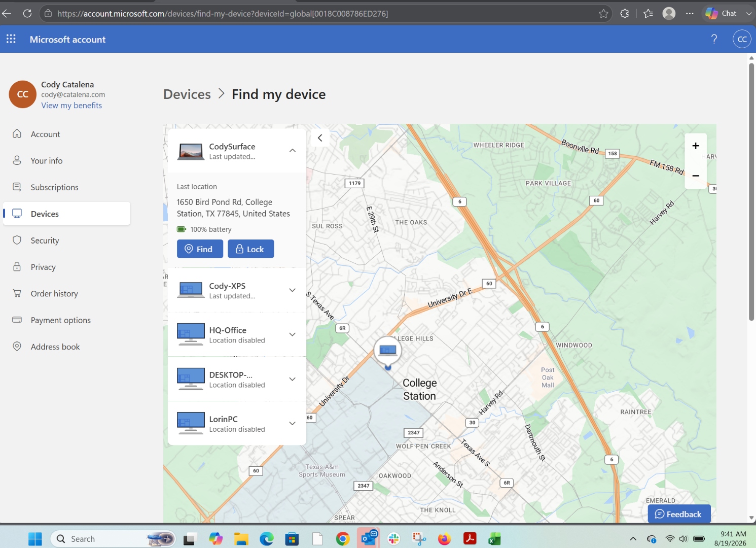Viewport: 756px width, 548px height.
Task: Click the browser address bar URL
Action: [223, 14]
